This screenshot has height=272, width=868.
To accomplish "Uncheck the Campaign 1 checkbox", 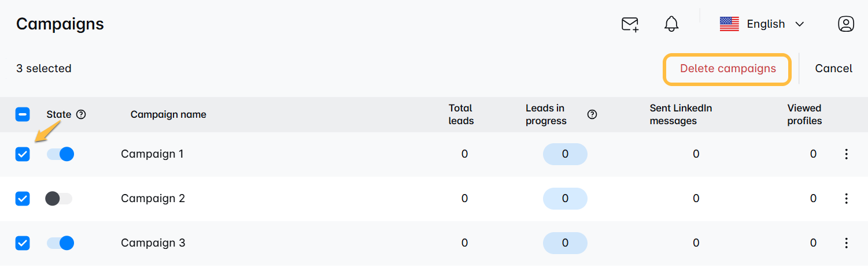I will 23,154.
